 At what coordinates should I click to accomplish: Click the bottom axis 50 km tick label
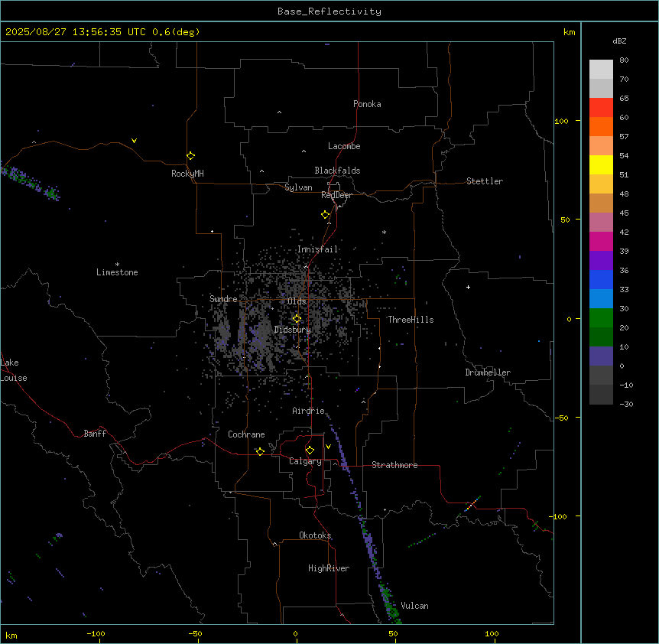point(393,633)
